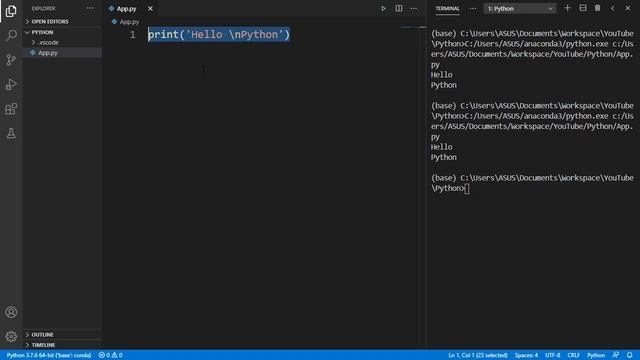
Task: Select the '1: Python' terminal dropdown
Action: (x=520, y=9)
